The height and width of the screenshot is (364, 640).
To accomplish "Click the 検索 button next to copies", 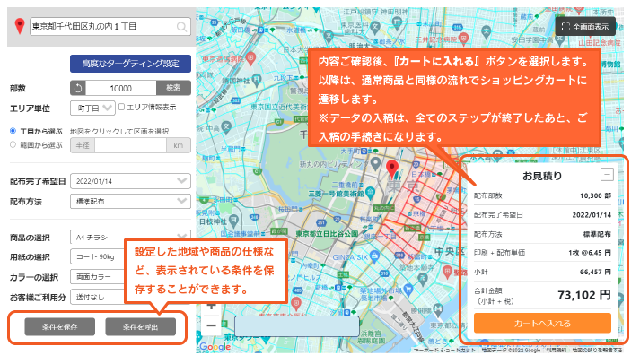I will coord(173,88).
